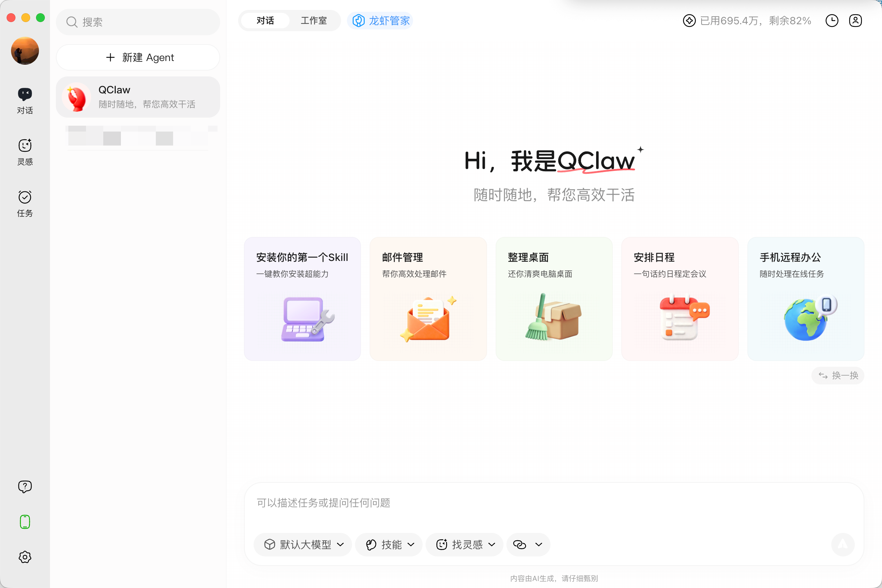Focus the 搜索 search field

(138, 22)
